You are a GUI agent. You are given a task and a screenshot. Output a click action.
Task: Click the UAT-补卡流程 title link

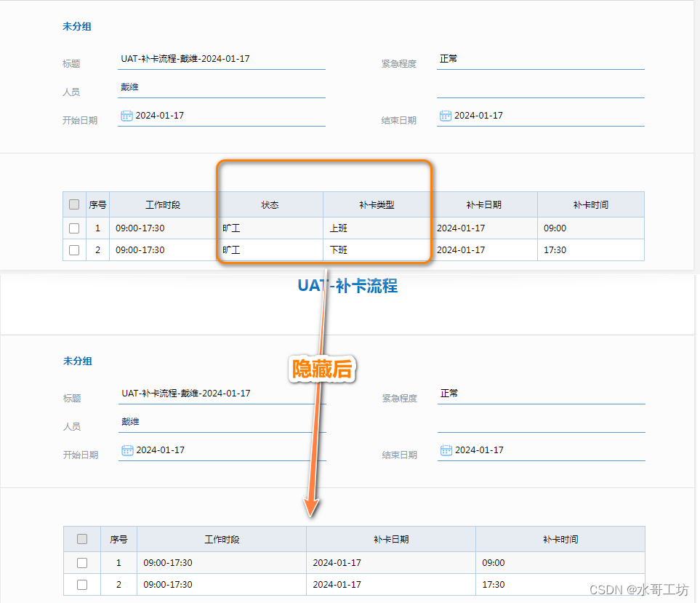click(347, 286)
